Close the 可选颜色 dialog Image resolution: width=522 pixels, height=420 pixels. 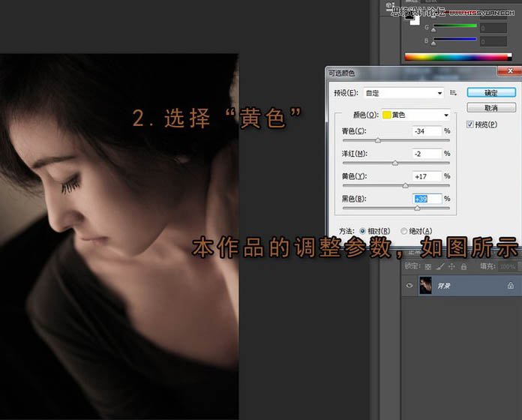click(x=510, y=71)
